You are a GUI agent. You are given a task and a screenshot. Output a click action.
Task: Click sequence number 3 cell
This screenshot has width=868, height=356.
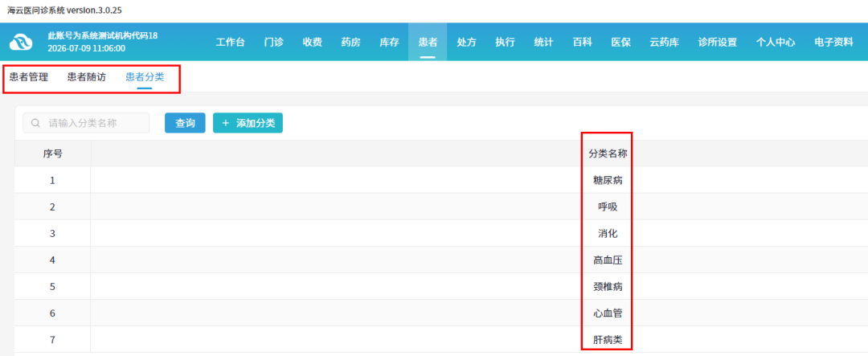[x=52, y=233]
